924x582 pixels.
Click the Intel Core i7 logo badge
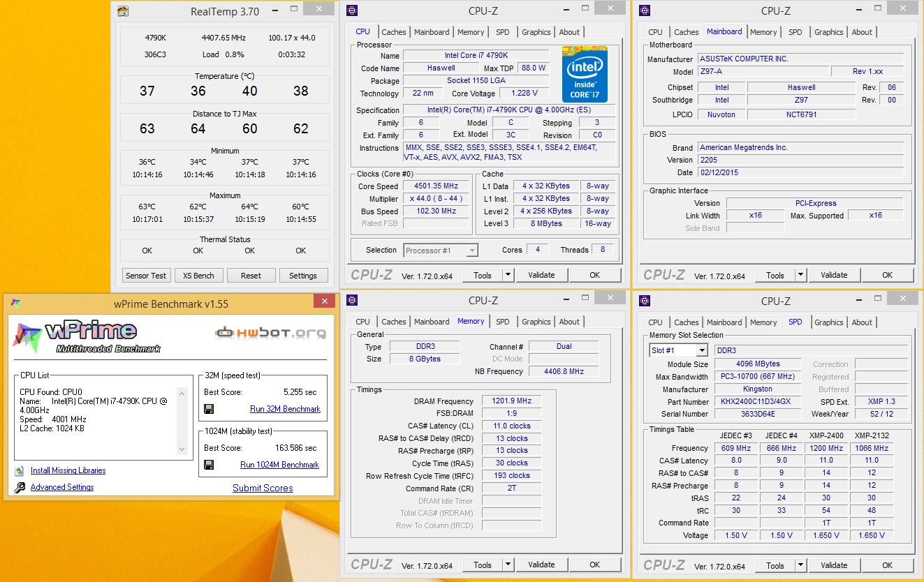coord(585,75)
